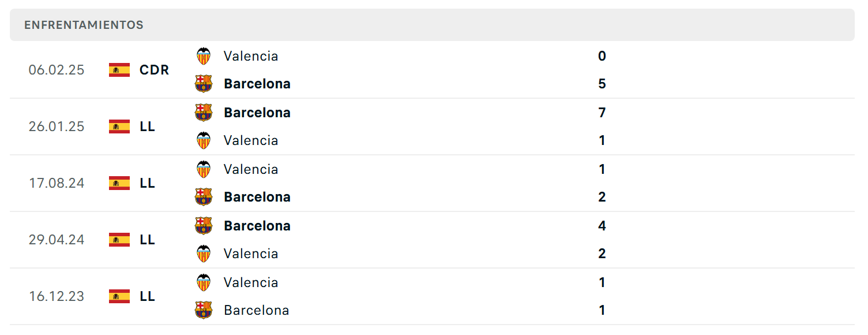Click the Valencia crest in the 16.12.23 match

(204, 282)
